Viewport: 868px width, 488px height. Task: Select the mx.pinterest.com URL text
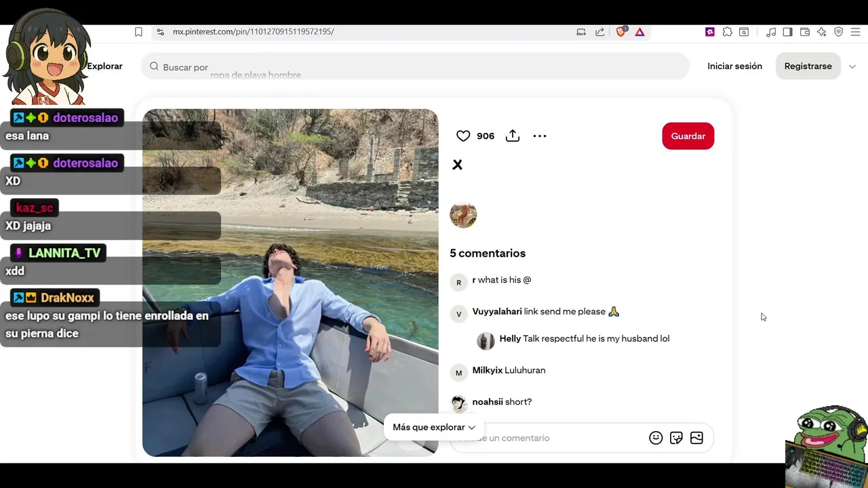point(253,32)
